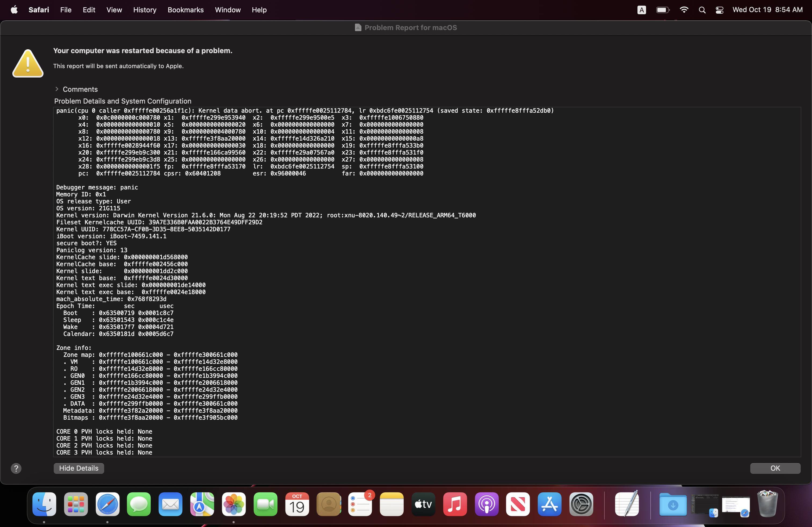Open Finder from the dock
This screenshot has height=527, width=812.
click(44, 504)
